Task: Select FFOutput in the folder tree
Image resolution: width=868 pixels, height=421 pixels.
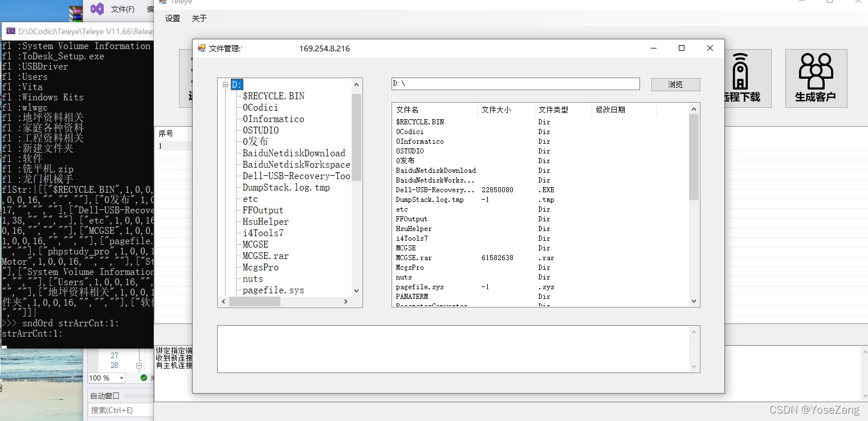Action: [x=263, y=210]
